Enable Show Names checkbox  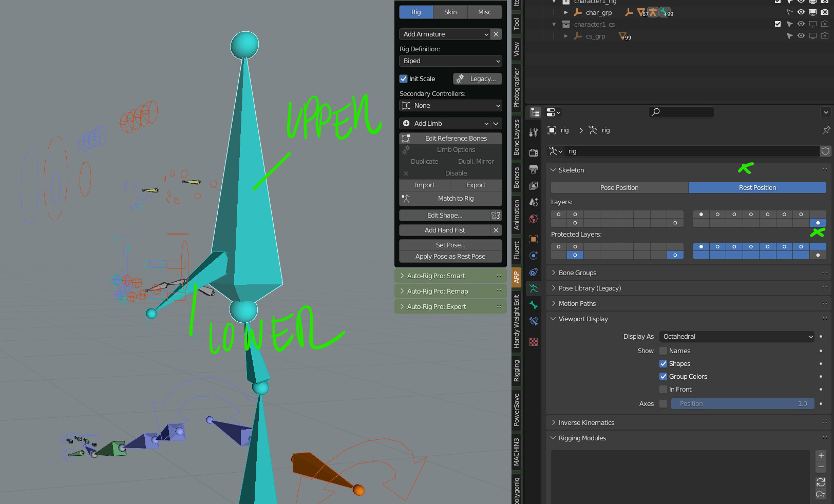tap(663, 351)
